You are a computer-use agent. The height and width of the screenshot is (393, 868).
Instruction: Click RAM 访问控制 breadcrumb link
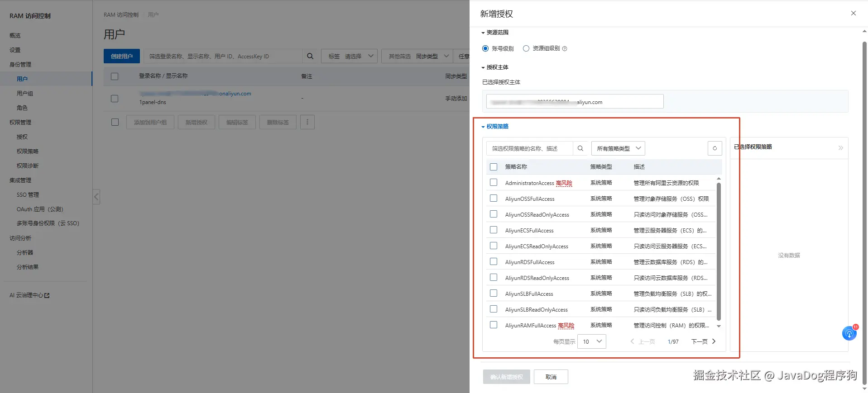click(121, 15)
